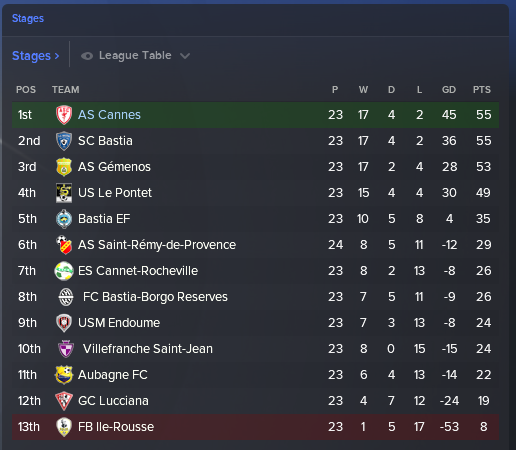Viewport: 516px width, 450px height.
Task: Click the eye icon beside League Table
Action: pos(87,56)
